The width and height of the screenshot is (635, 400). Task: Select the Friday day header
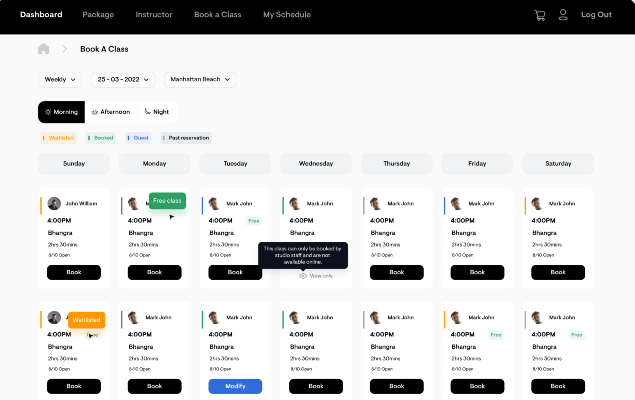coord(477,164)
